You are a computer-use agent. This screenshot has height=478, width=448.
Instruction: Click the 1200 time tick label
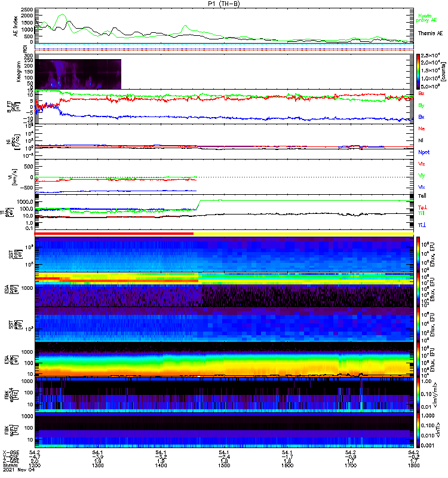35,465
